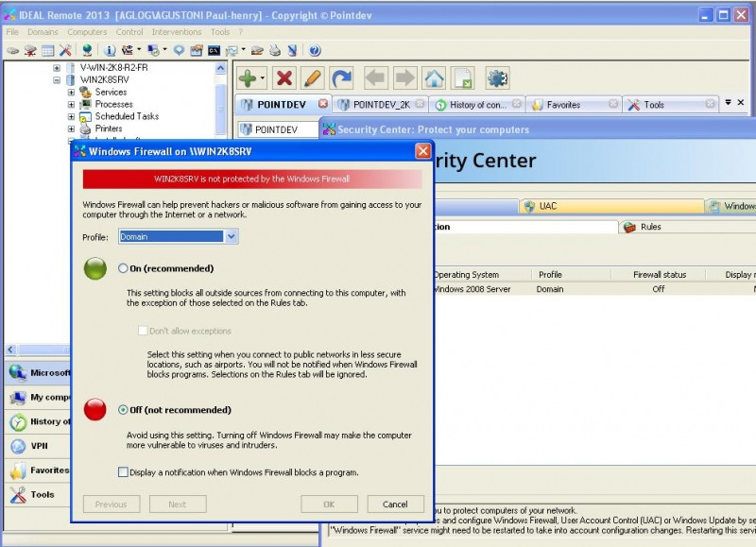The height and width of the screenshot is (547, 756).
Task: Click the performance monitor chart icon
Action: tap(232, 51)
